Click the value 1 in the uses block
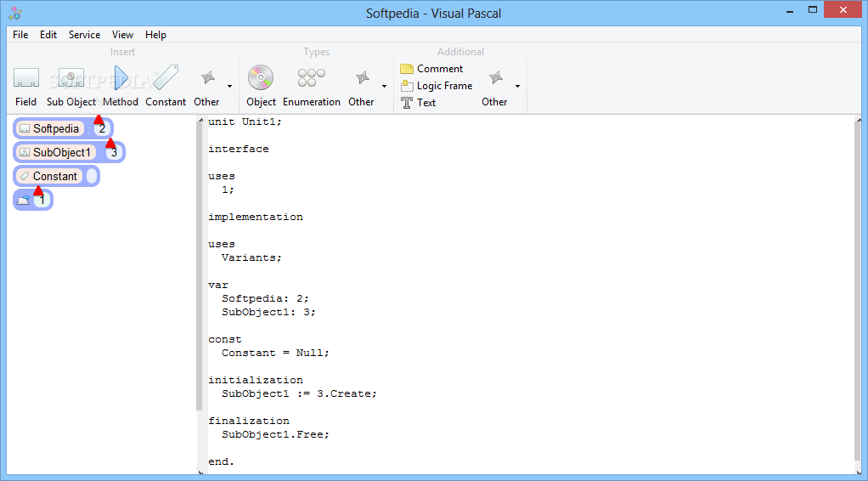The width and height of the screenshot is (868, 481). tap(42, 200)
